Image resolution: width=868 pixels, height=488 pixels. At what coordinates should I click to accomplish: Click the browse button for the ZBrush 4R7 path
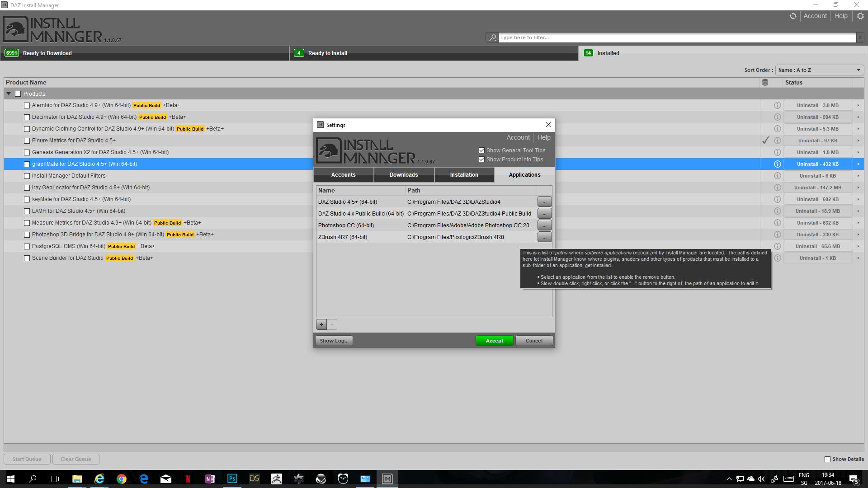click(x=544, y=237)
